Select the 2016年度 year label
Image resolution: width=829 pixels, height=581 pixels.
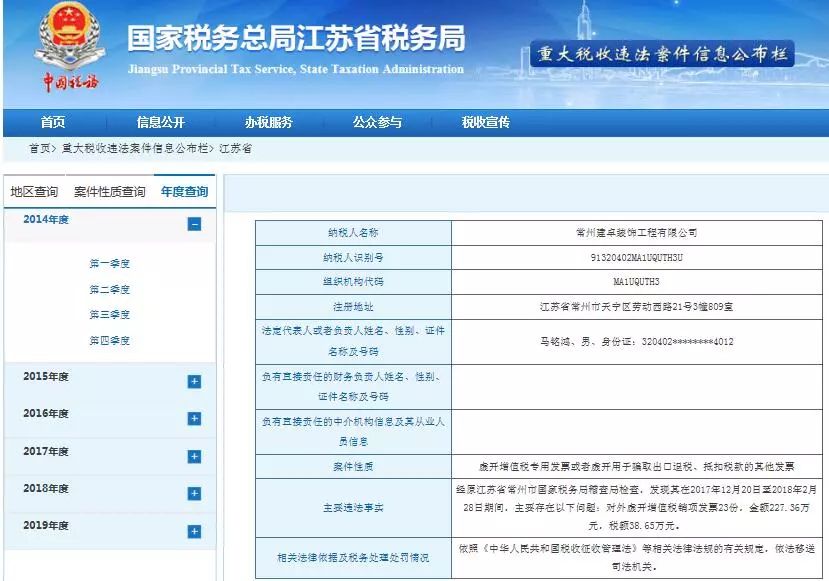46,413
